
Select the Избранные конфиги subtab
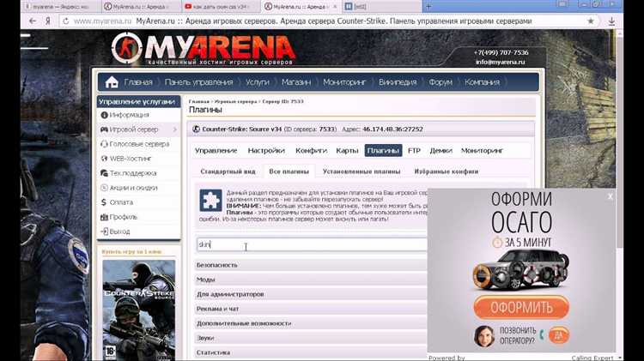tap(446, 171)
